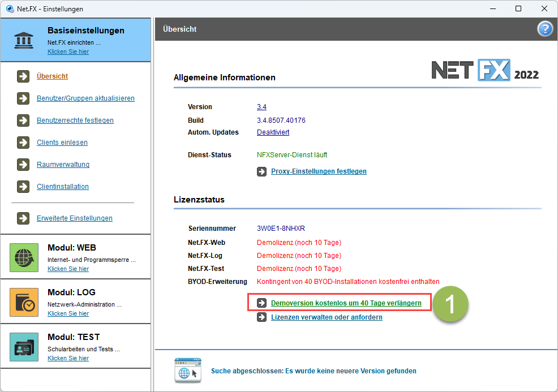The width and height of the screenshot is (558, 392).
Task: Click the BYOD-Erweiterung Kontingent text
Action: tap(348, 282)
